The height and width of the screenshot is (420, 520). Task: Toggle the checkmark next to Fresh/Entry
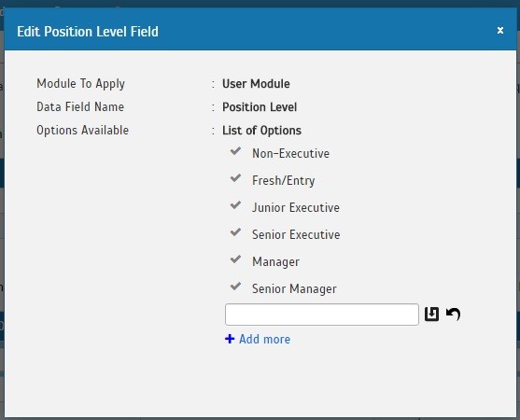[x=235, y=178]
